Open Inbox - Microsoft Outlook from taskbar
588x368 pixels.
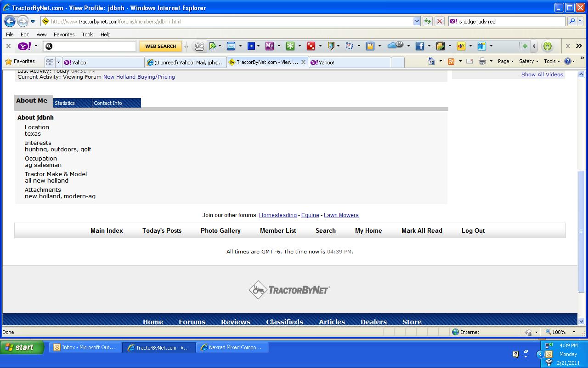85,348
